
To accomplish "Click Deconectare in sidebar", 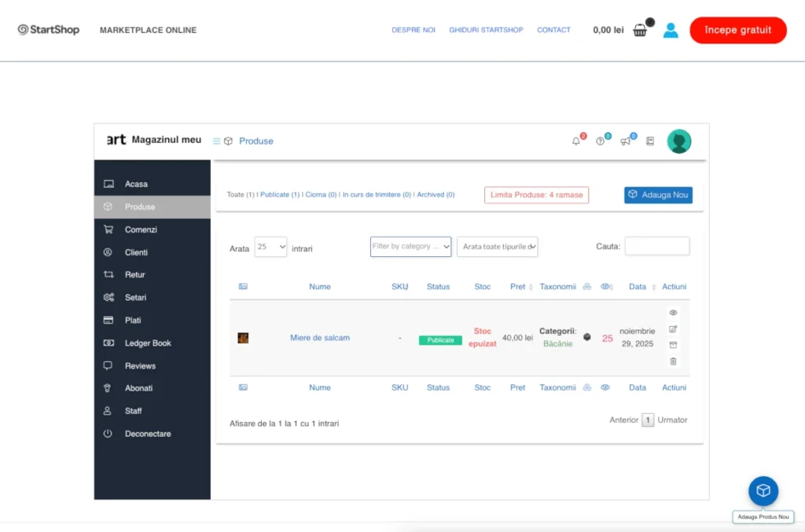I will click(153, 434).
